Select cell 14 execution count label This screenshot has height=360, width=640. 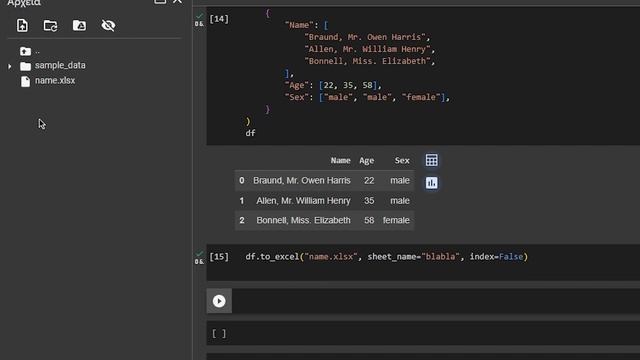219,19
